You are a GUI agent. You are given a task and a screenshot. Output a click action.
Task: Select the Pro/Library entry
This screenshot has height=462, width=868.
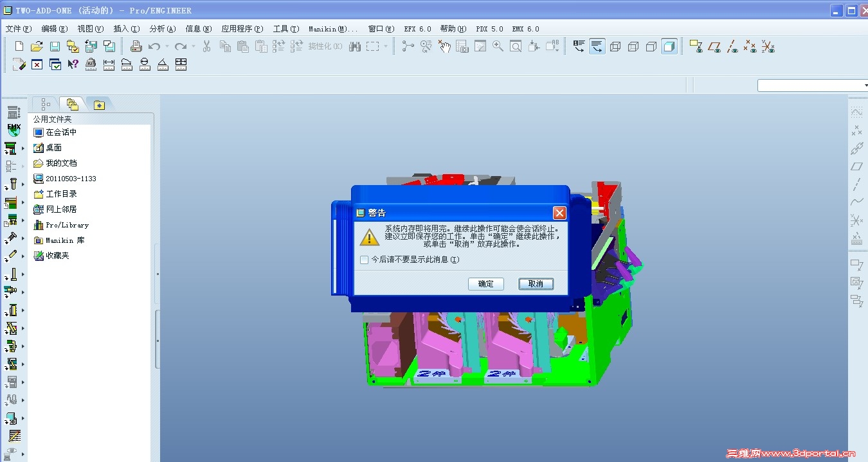[61, 225]
